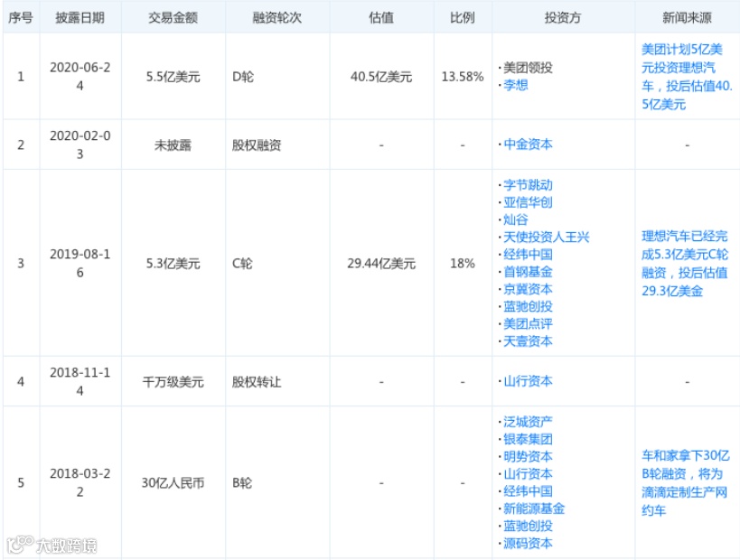The width and height of the screenshot is (740, 560).
Task: Click the 估值 column header
Action: 381,18
